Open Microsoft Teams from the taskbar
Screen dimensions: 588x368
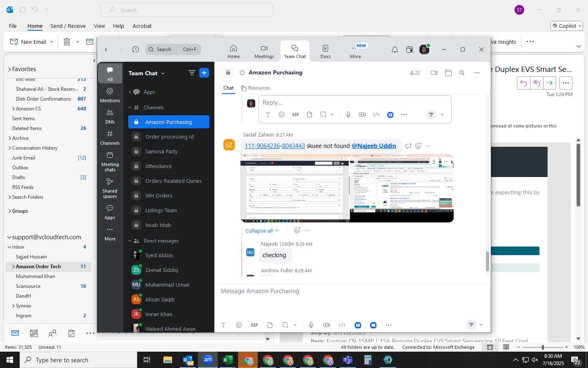pos(347,360)
